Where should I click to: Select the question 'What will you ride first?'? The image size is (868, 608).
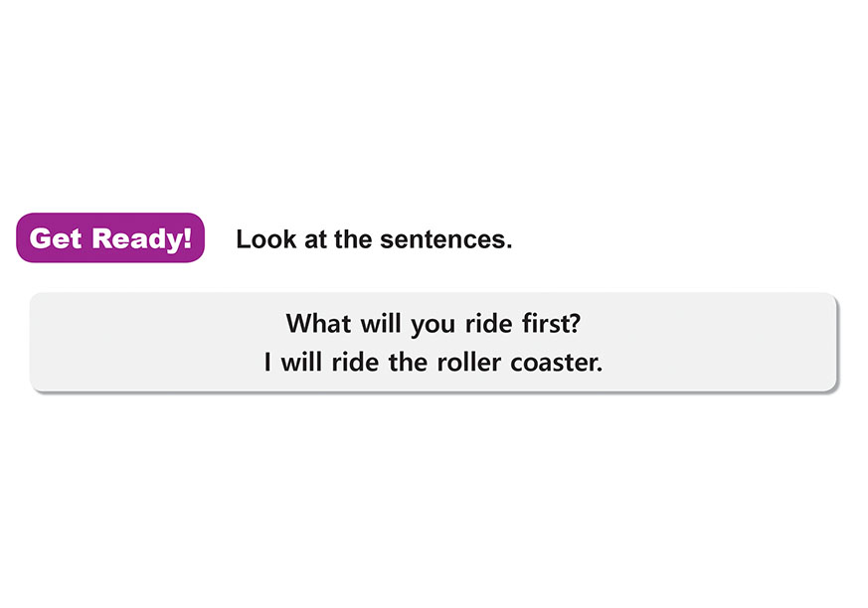click(433, 323)
